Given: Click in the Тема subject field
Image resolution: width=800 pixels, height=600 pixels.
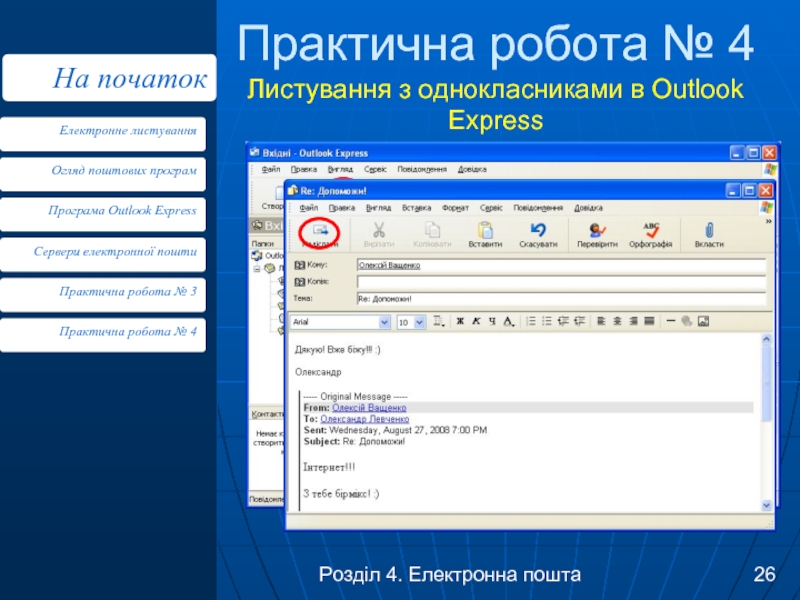Looking at the screenshot, I should 560,298.
